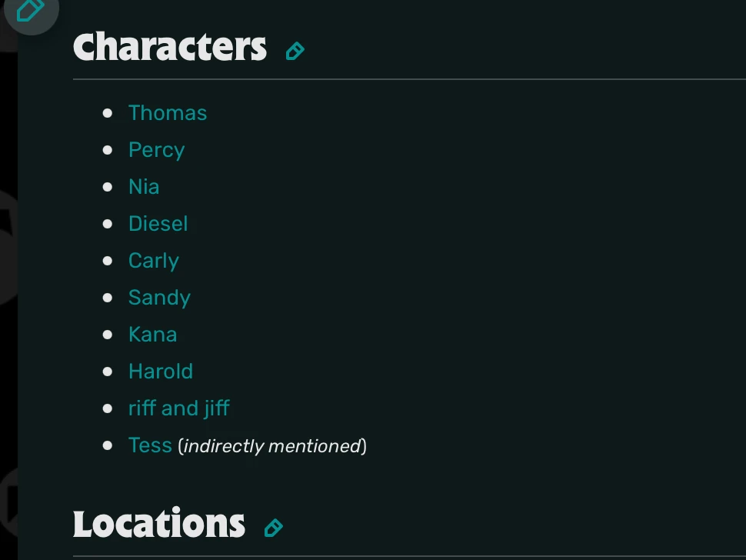Edit the Characters section via pencil icon

295,52
